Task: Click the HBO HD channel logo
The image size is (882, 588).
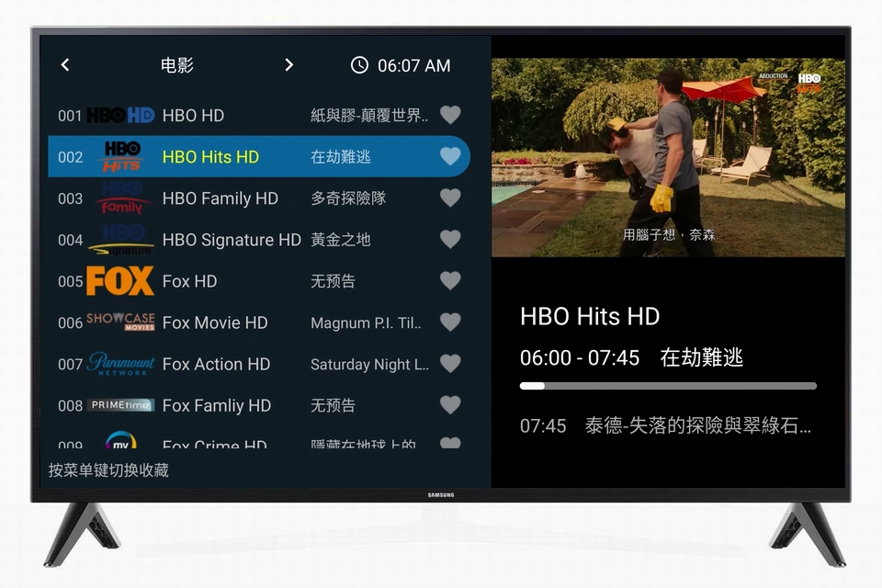Action: click(120, 116)
